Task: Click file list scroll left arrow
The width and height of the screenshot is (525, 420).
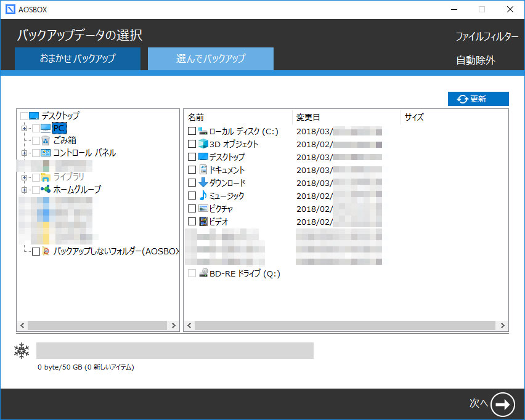Action: pyautogui.click(x=189, y=325)
